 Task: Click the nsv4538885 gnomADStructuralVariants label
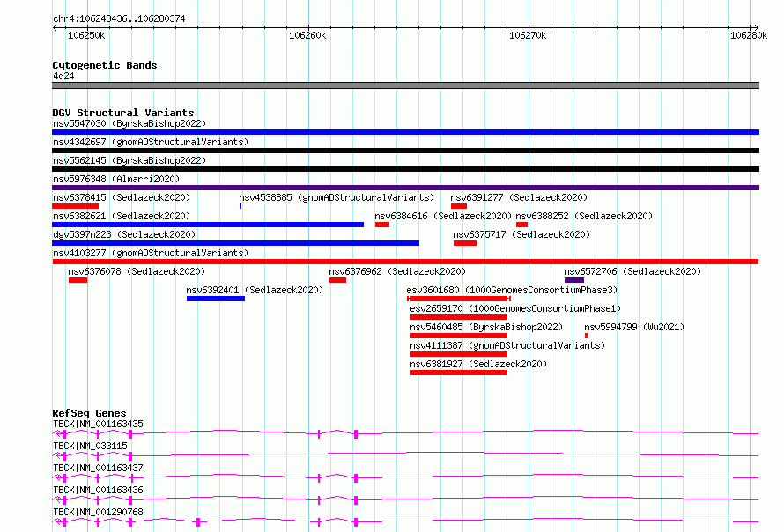337,197
